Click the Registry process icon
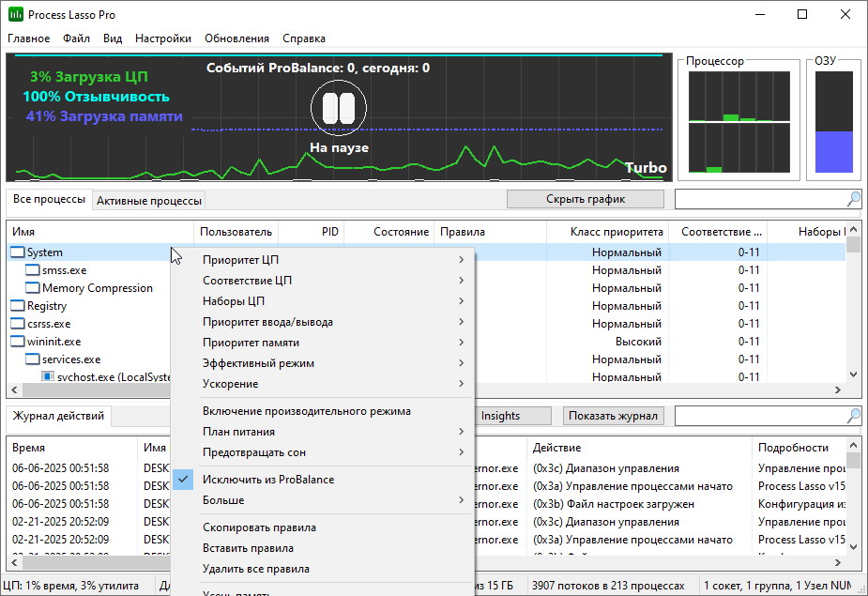This screenshot has height=596, width=868. [18, 306]
